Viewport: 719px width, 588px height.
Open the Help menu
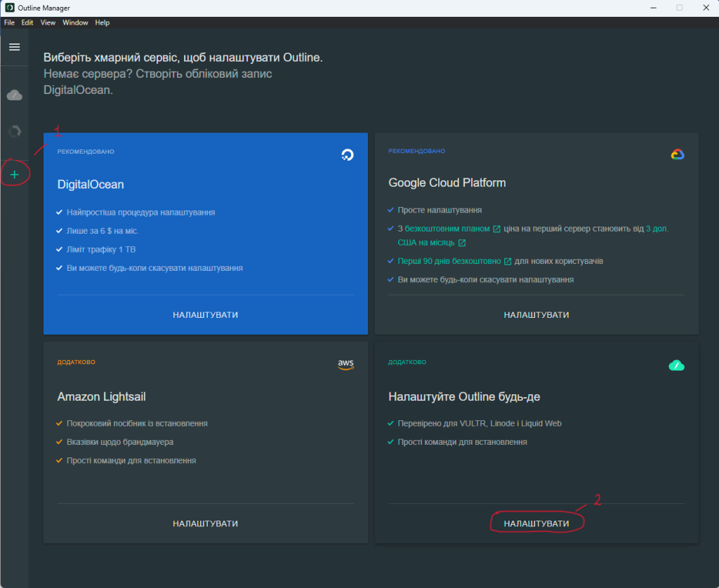point(103,22)
